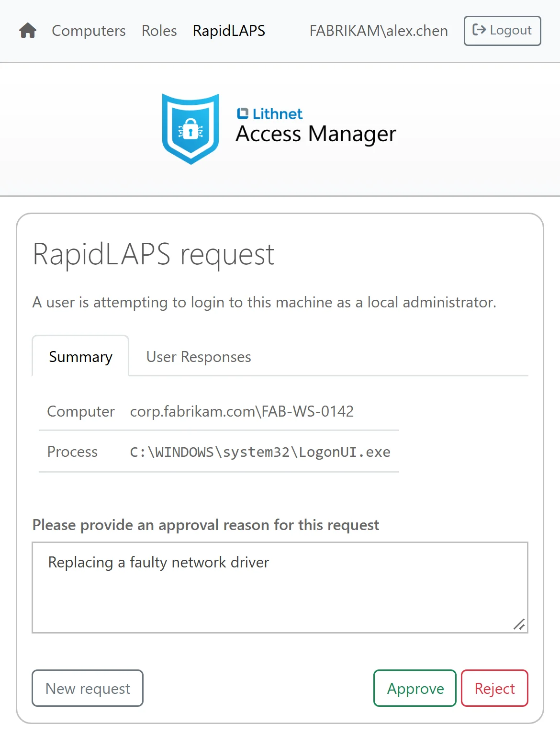This screenshot has height=747, width=560.
Task: Focus the approval reason text area
Action: coord(280,588)
